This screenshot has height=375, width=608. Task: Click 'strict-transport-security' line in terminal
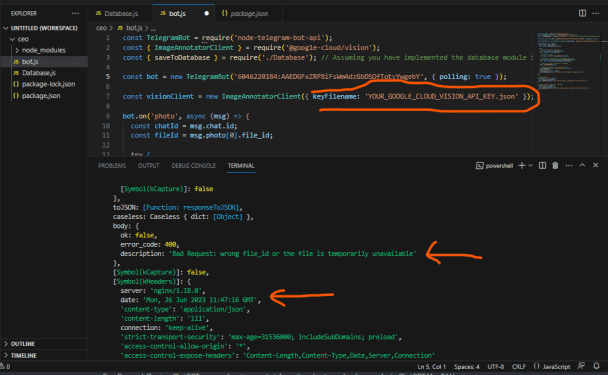(261, 337)
